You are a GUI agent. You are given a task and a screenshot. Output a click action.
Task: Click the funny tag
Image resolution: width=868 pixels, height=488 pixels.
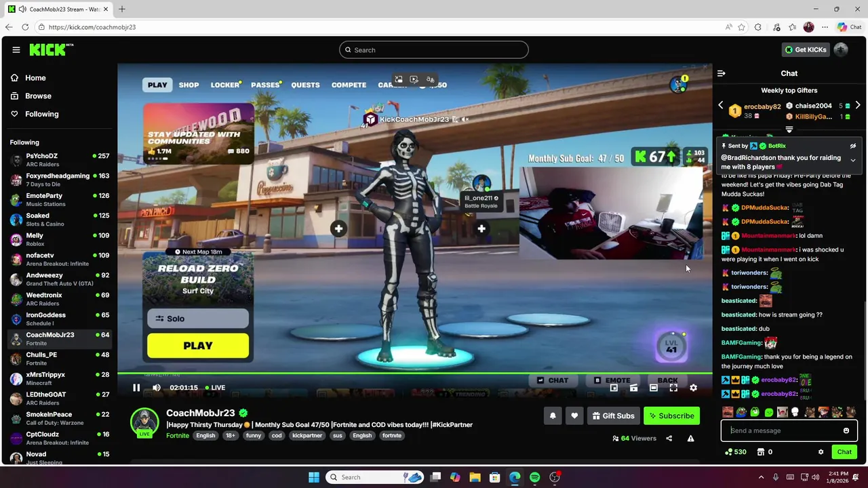(254, 436)
